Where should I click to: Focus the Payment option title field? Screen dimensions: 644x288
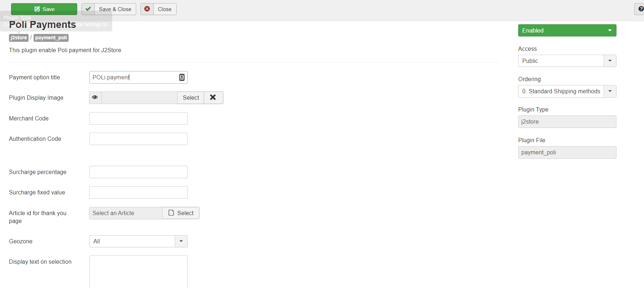pos(138,77)
